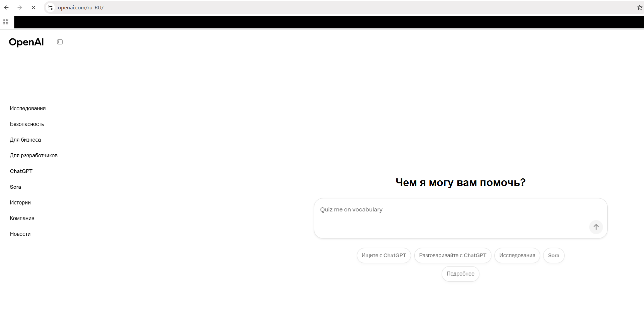Open site information icon in address bar

click(x=50, y=7)
